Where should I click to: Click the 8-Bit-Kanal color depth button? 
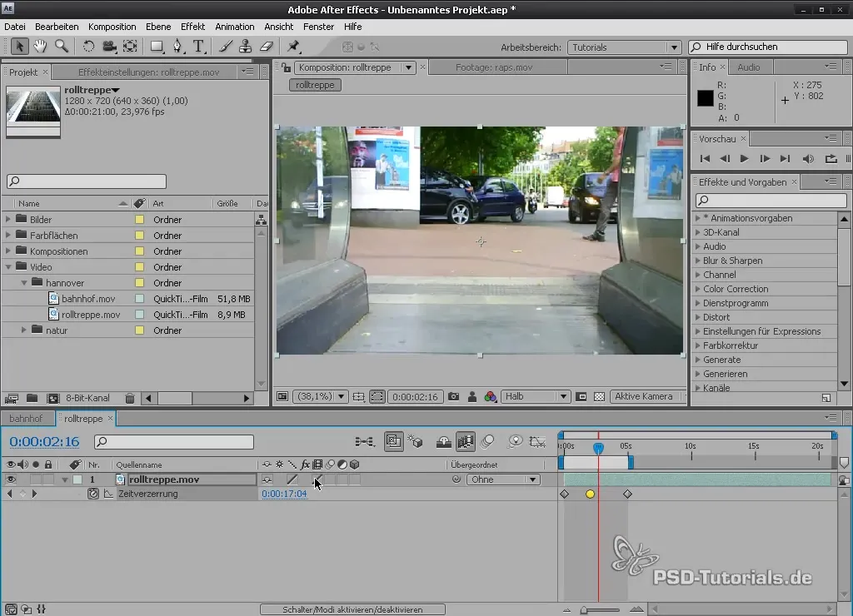coord(87,398)
